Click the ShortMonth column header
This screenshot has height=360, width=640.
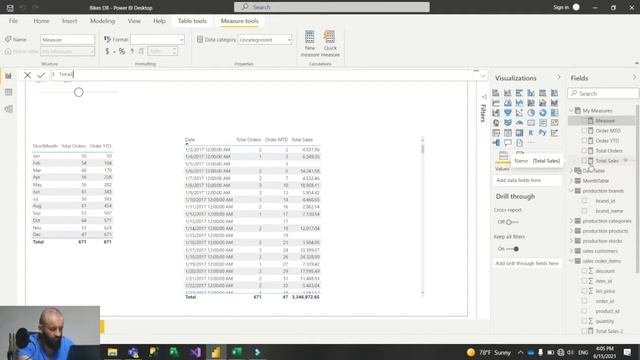tap(45, 146)
